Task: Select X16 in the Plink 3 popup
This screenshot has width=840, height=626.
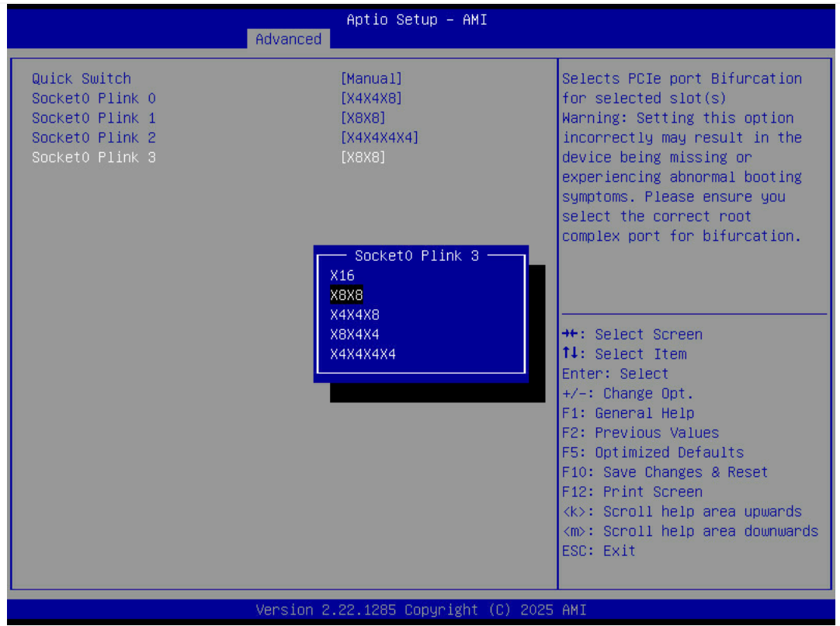Action: [x=342, y=276]
